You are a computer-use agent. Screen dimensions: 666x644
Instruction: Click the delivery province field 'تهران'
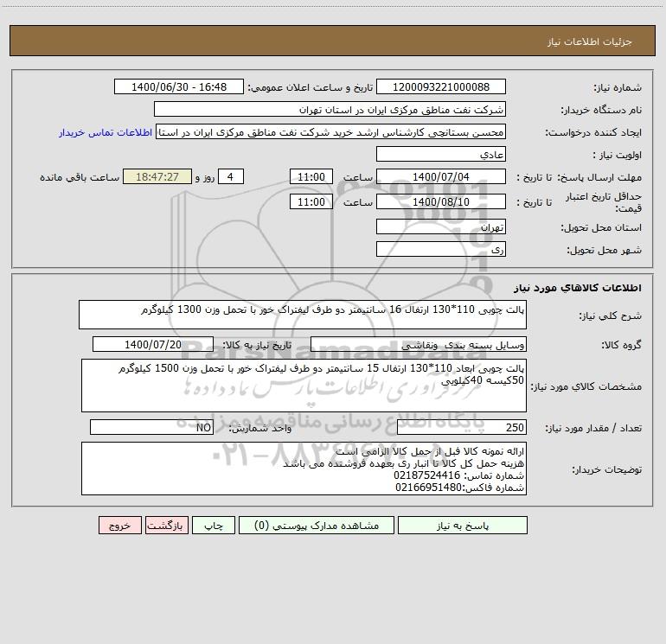pyautogui.click(x=441, y=226)
